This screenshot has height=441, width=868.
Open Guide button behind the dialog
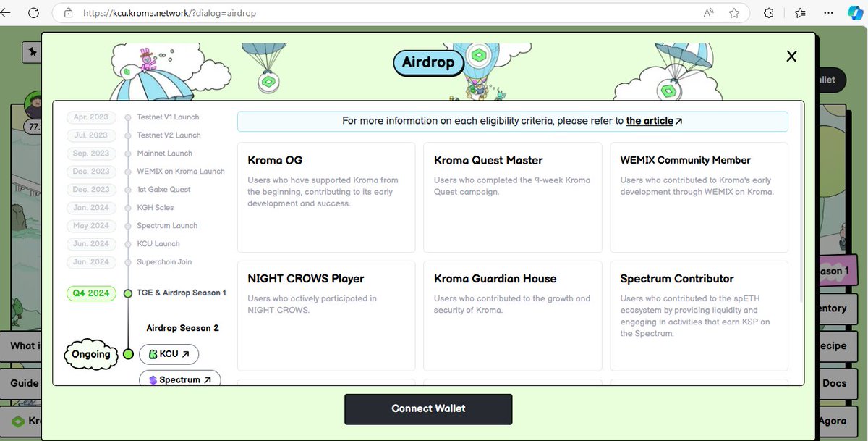pyautogui.click(x=20, y=383)
